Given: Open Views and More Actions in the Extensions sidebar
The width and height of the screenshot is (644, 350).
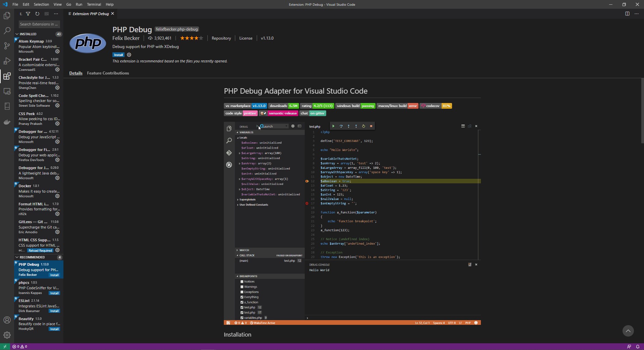Looking at the screenshot, I should pyautogui.click(x=56, y=14).
